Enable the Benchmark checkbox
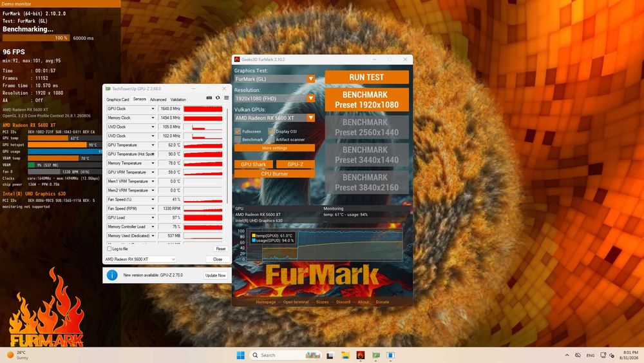This screenshot has height=363, width=644. pyautogui.click(x=238, y=139)
